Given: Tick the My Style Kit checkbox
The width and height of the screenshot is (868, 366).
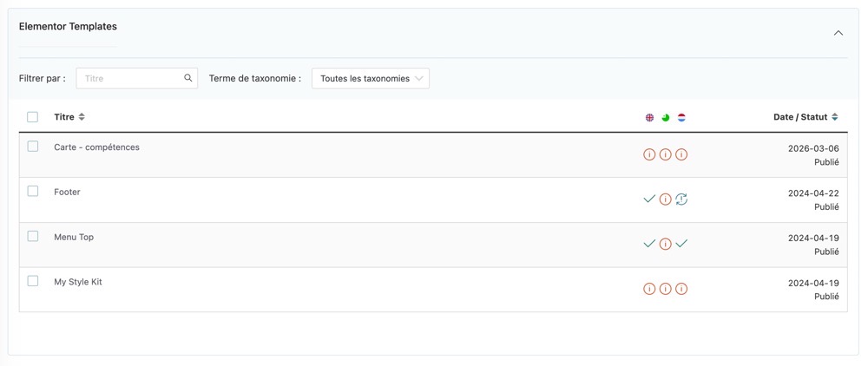Looking at the screenshot, I should 33,281.
